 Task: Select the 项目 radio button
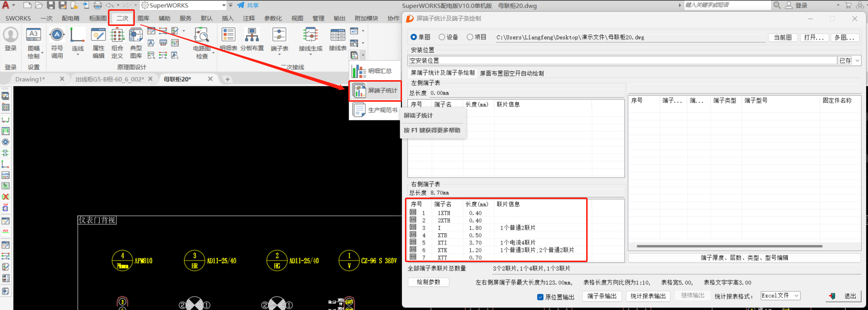point(470,37)
